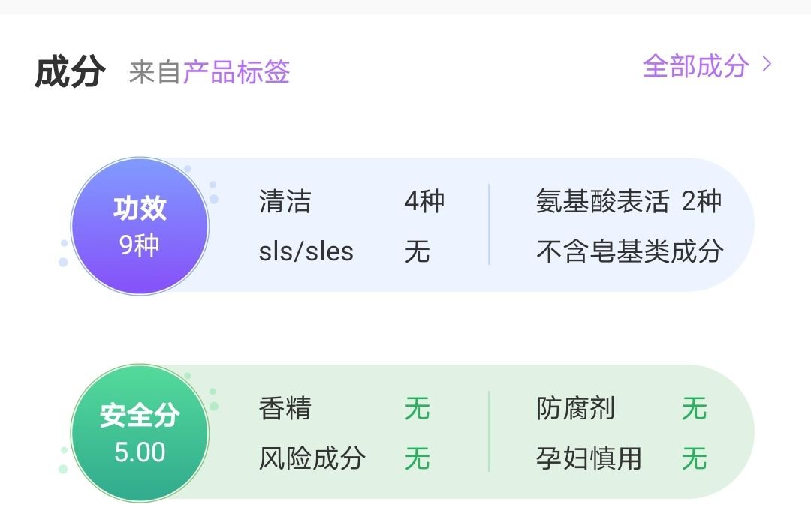The width and height of the screenshot is (811, 532).
Task: Select the 清洁 cleansing ingredient row
Action: coord(285,201)
